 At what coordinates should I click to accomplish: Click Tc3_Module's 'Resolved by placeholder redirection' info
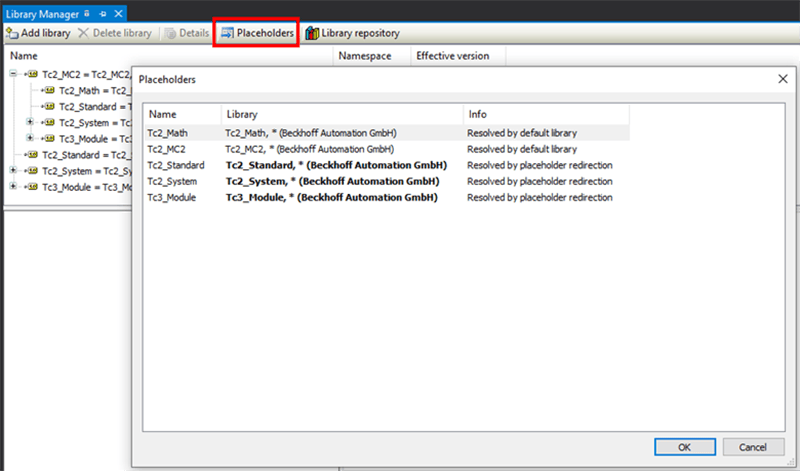pos(540,197)
